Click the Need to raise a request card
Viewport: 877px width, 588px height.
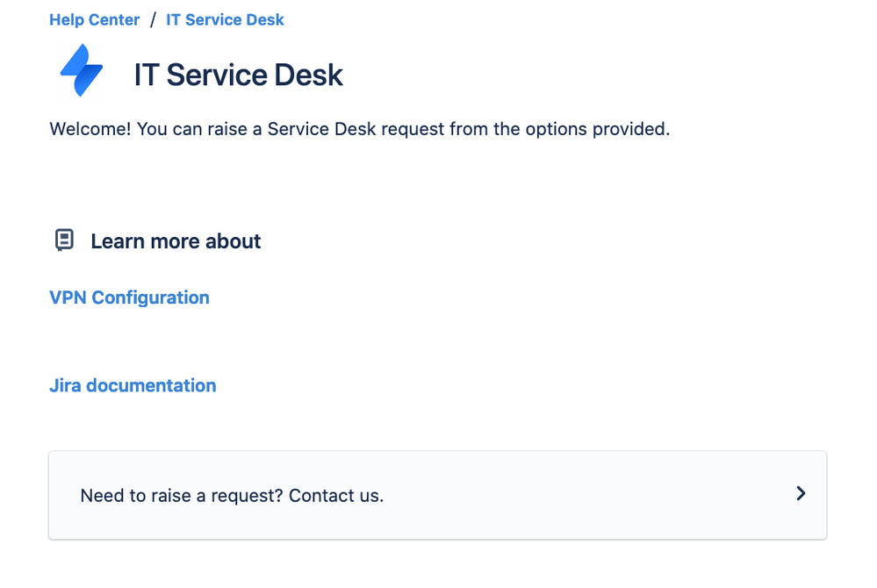point(437,495)
